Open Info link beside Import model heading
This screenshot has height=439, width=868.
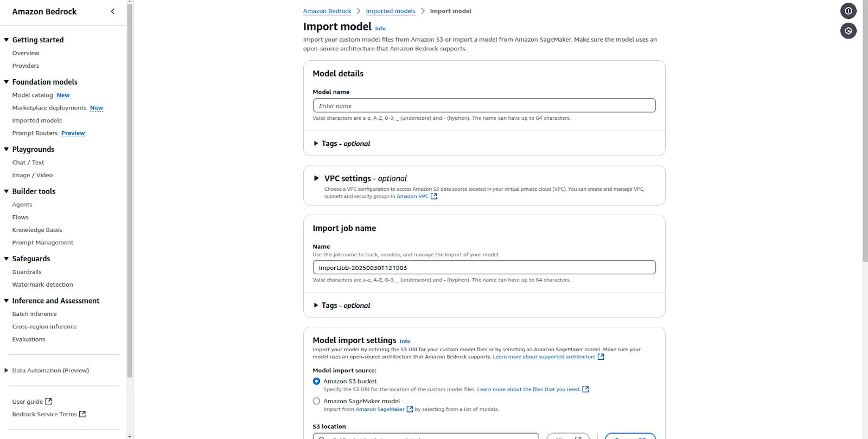[x=380, y=29]
